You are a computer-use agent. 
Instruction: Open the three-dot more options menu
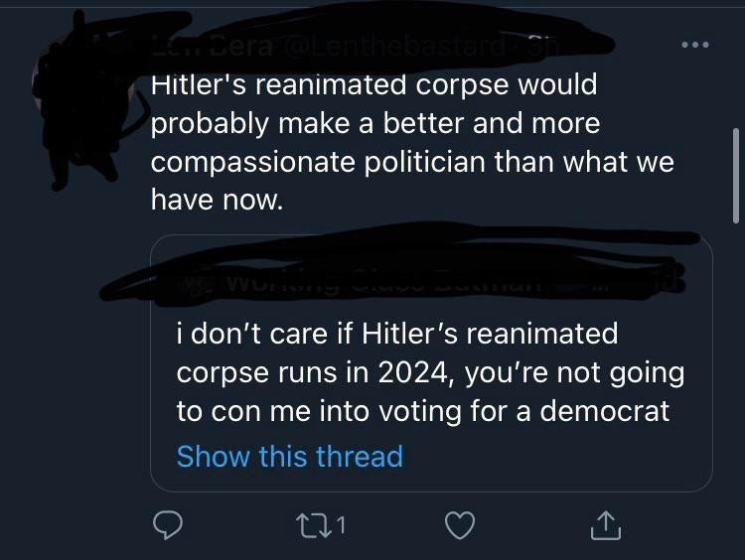[x=695, y=45]
